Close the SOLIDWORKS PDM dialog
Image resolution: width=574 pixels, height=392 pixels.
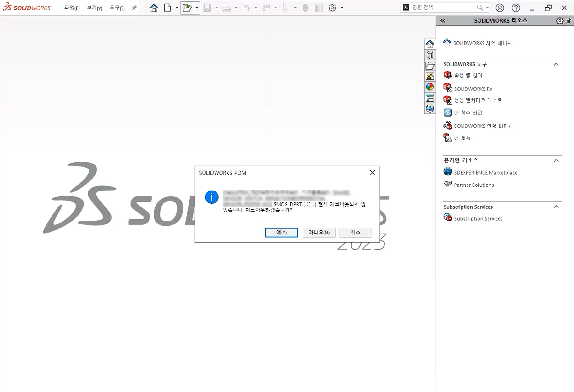[372, 173]
